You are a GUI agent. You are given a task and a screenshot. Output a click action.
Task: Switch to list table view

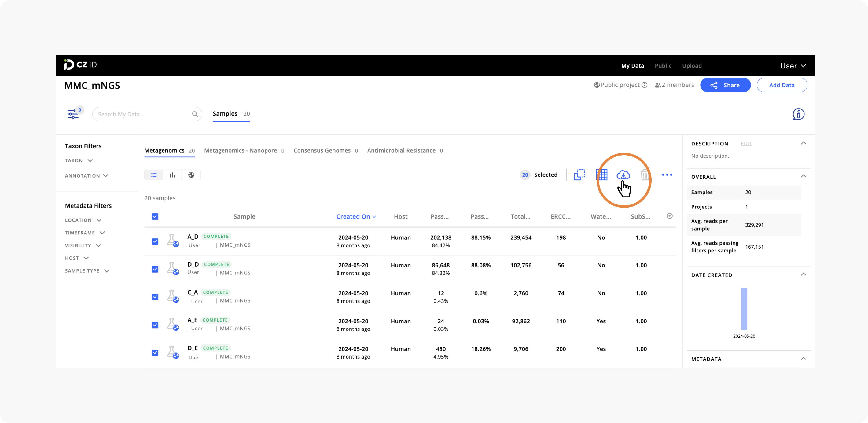154,175
